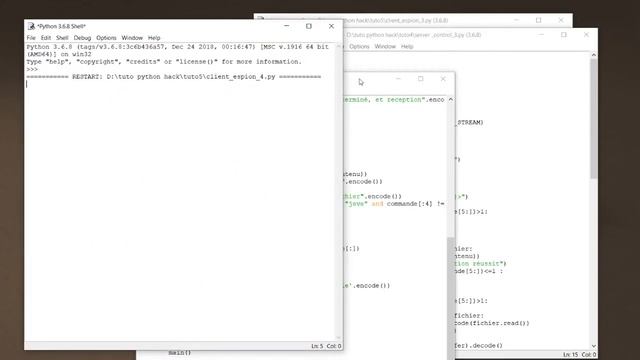This screenshot has width=640, height=360.
Task: Open the Shell menu in Python Shell
Action: (x=62, y=38)
